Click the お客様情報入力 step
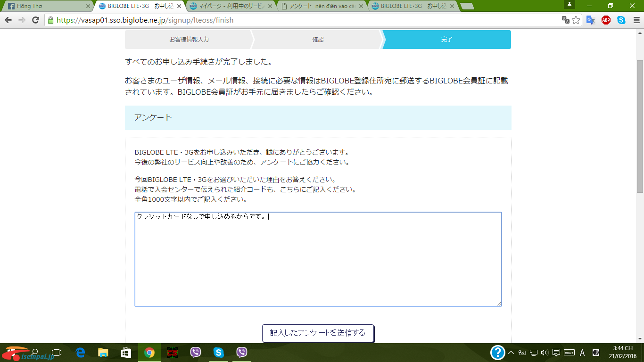 189,40
